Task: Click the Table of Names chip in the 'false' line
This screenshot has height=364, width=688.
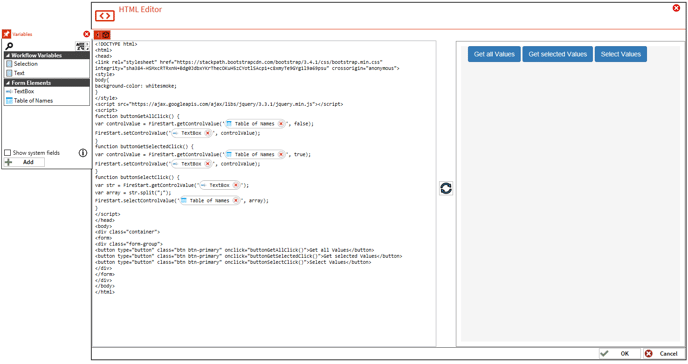Action: click(254, 124)
